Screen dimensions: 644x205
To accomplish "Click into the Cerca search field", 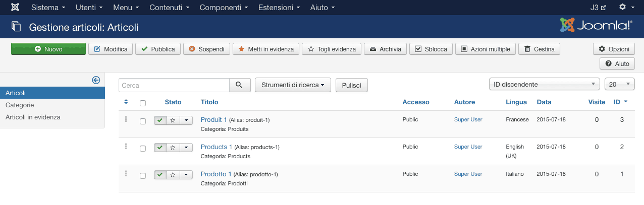I will tap(174, 85).
